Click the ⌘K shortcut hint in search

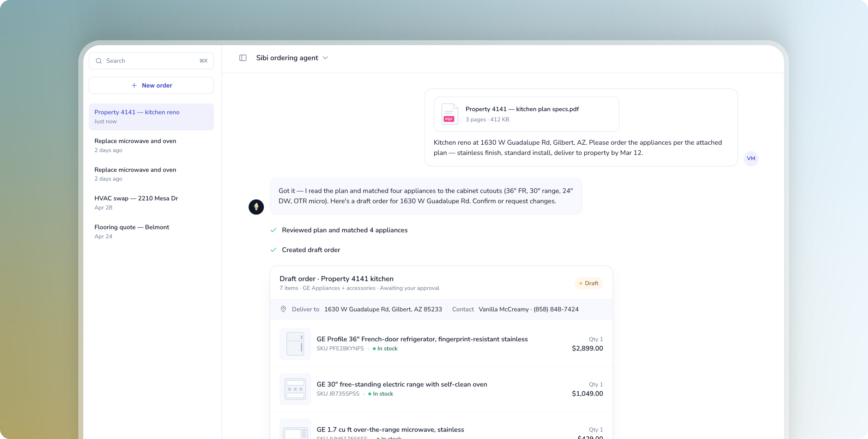click(203, 61)
